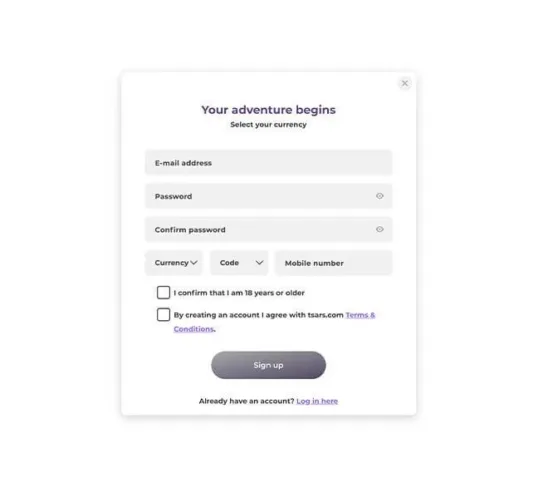Follow the Log in here link
Image resolution: width=533 pixels, height=488 pixels.
pyautogui.click(x=317, y=401)
